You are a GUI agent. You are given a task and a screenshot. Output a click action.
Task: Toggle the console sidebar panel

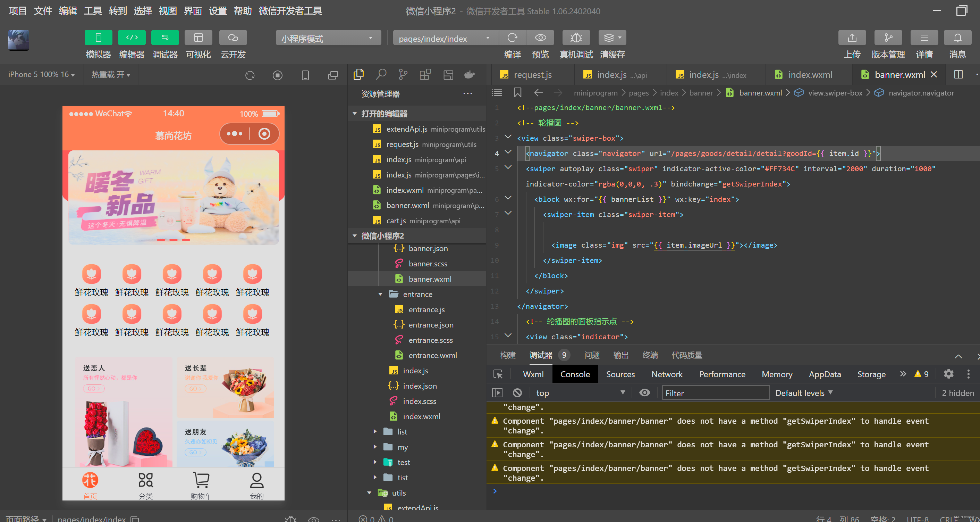coord(497,392)
